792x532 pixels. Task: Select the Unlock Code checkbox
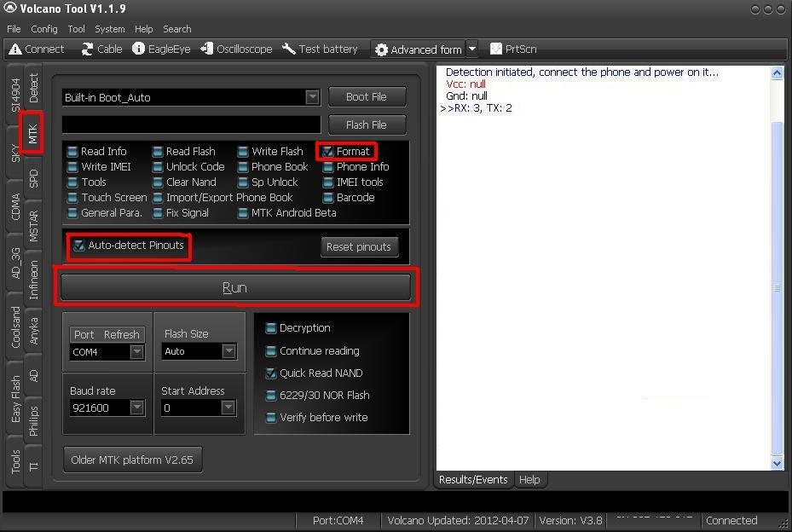pyautogui.click(x=158, y=167)
